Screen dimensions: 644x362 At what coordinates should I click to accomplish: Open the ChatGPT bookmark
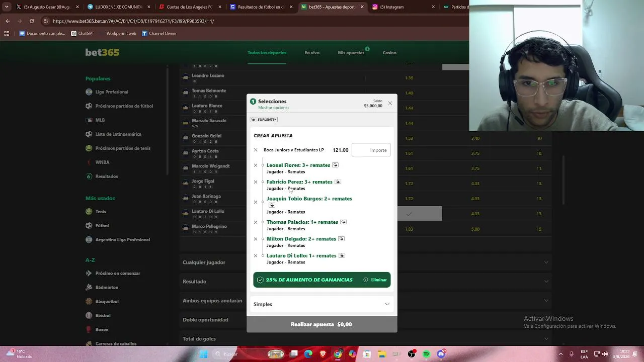83,34
